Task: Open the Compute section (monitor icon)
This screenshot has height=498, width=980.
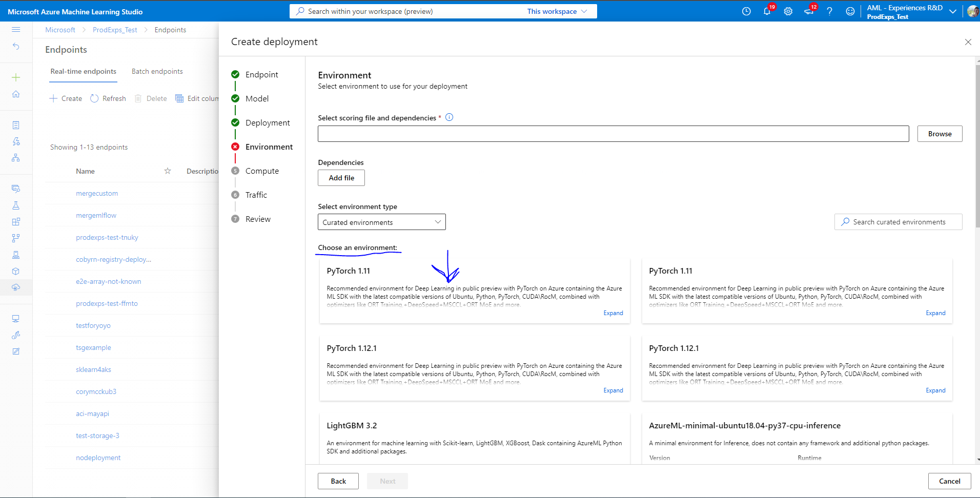Action: click(x=16, y=318)
